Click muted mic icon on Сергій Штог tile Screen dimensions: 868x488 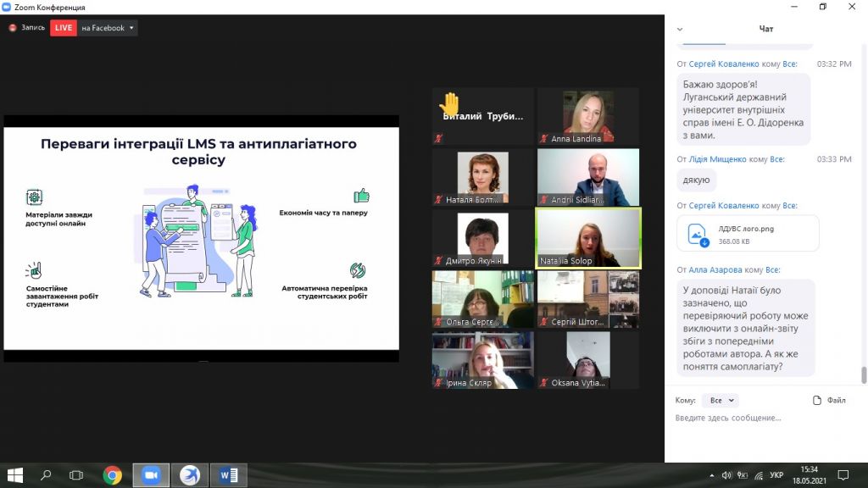click(x=544, y=321)
